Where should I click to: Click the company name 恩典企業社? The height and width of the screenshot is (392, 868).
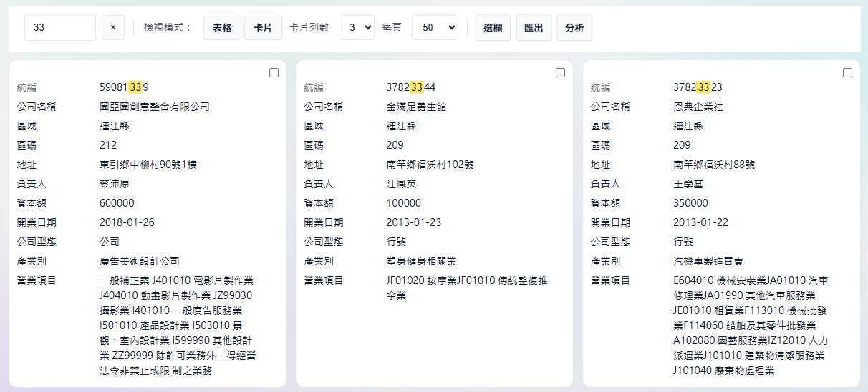[698, 107]
